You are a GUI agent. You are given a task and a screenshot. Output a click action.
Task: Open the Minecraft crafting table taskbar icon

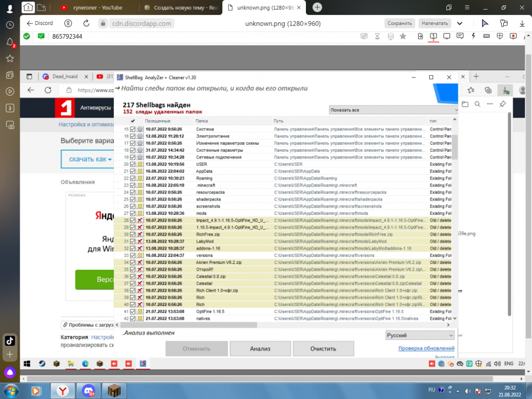click(114, 391)
